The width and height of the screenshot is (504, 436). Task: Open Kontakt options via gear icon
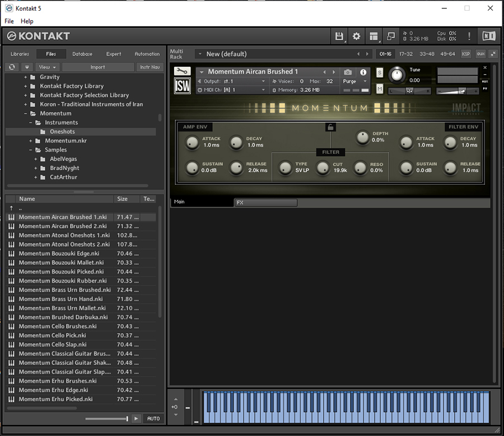click(x=356, y=36)
